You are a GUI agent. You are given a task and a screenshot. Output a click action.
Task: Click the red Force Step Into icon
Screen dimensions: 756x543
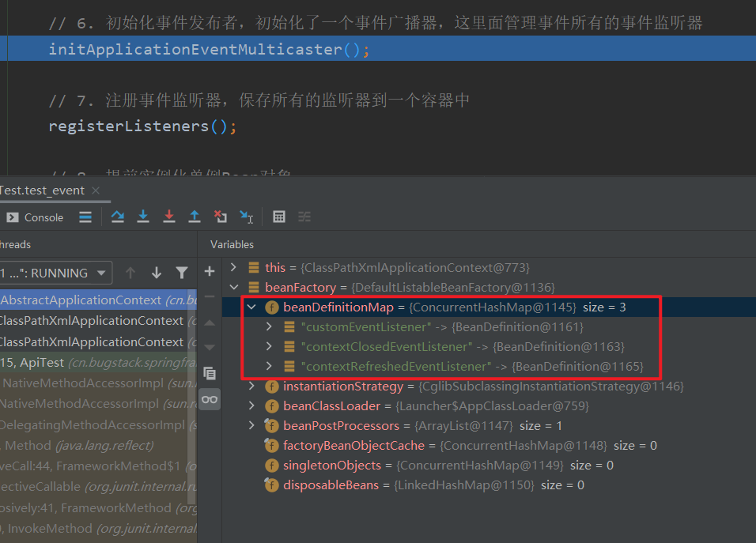168,217
